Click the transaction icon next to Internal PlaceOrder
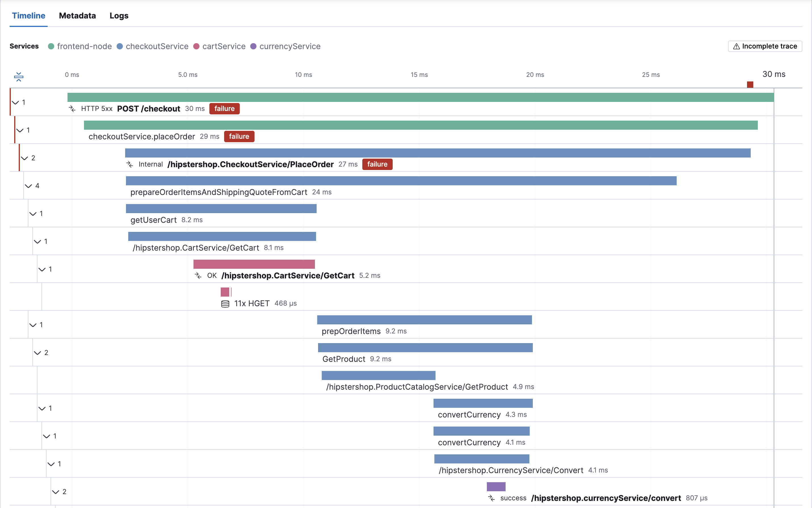This screenshot has width=812, height=508. (x=130, y=164)
